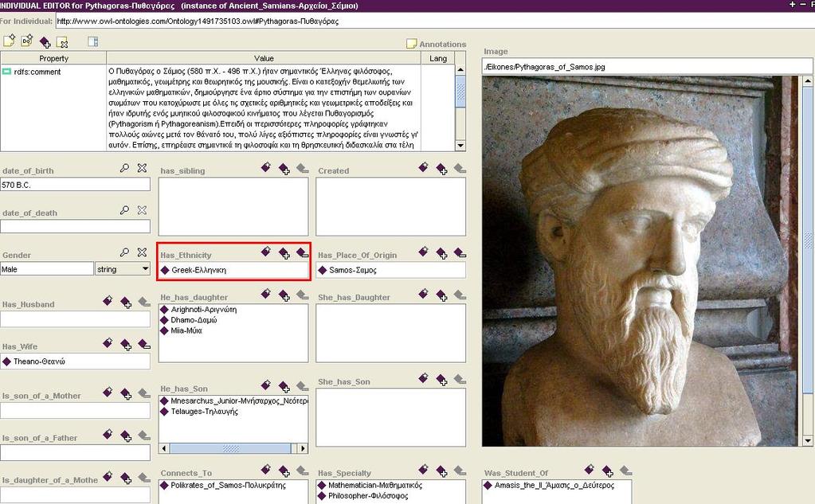Click the Image path field
Screen dimensions: 815x504
[x=647, y=67]
